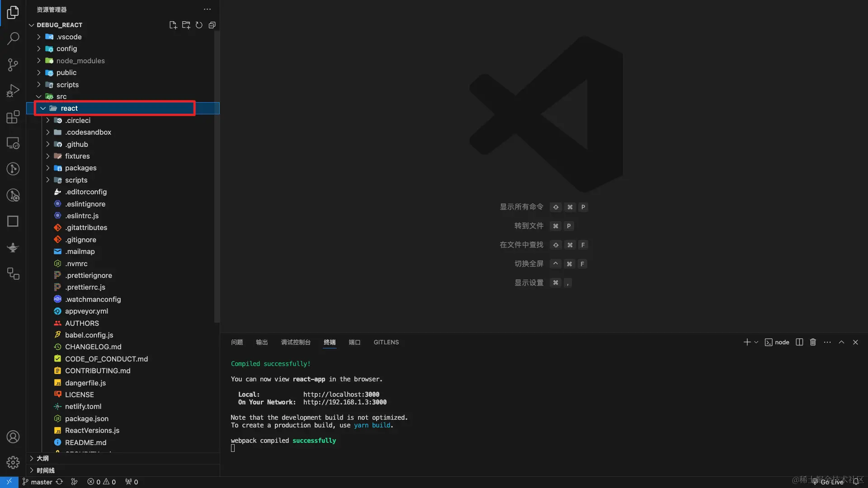Open the Extensions view

click(x=13, y=117)
